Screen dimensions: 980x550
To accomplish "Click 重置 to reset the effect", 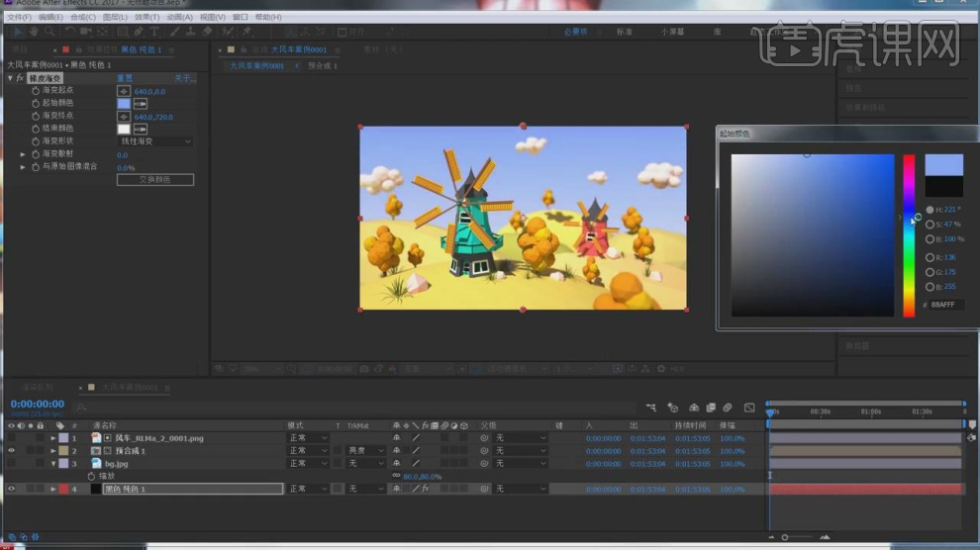I will tap(125, 78).
